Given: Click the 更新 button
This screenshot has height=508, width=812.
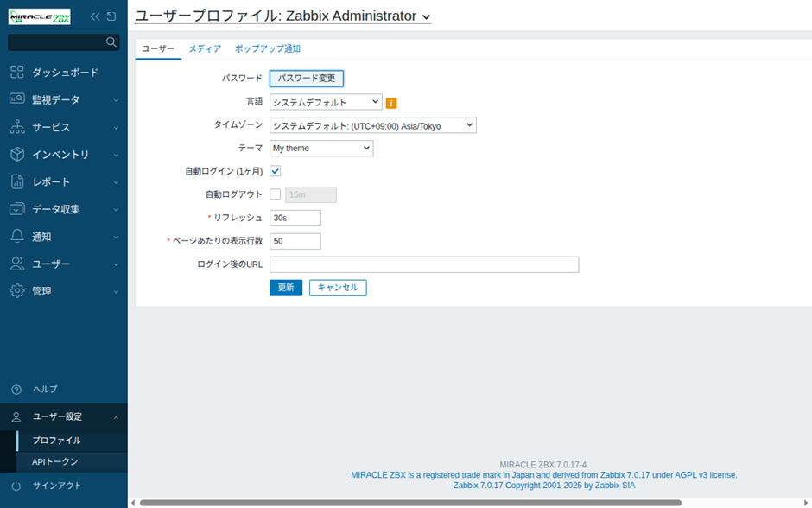Looking at the screenshot, I should coord(286,288).
